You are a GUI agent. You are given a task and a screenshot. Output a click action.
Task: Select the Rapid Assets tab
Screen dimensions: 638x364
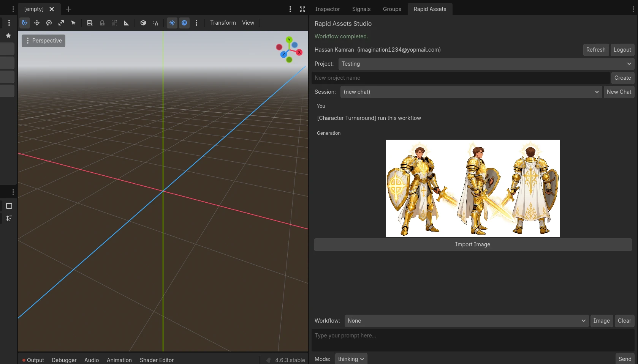tap(430, 9)
